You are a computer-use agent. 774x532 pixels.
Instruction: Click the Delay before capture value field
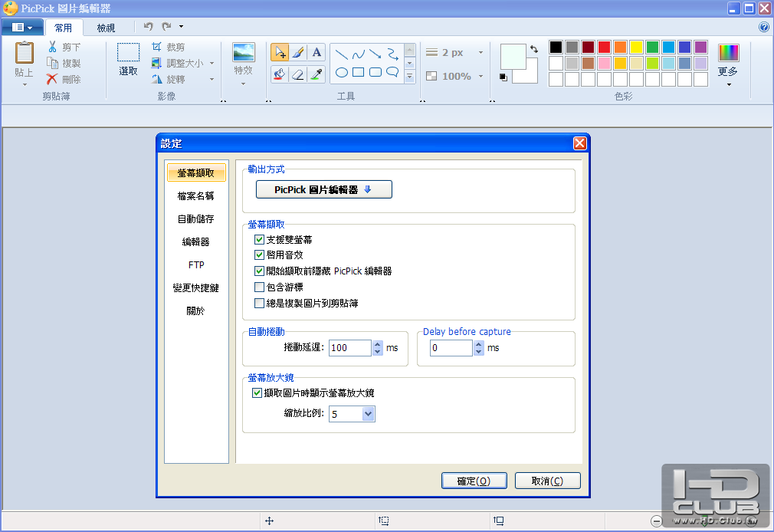pyautogui.click(x=451, y=348)
